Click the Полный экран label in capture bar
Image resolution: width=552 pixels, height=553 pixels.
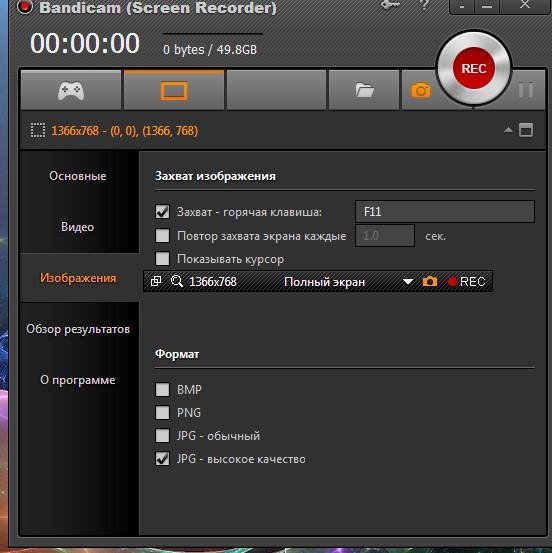coord(324,282)
